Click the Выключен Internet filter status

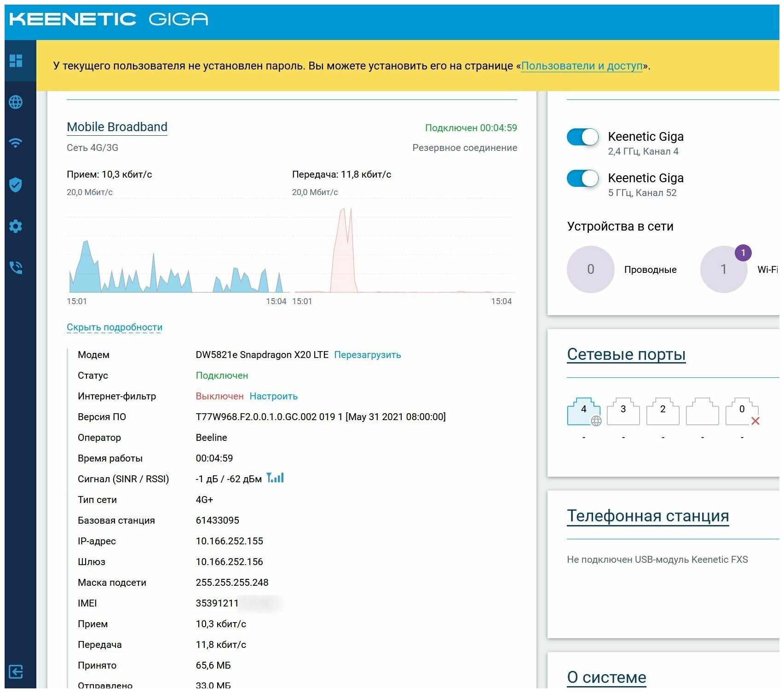coord(220,396)
